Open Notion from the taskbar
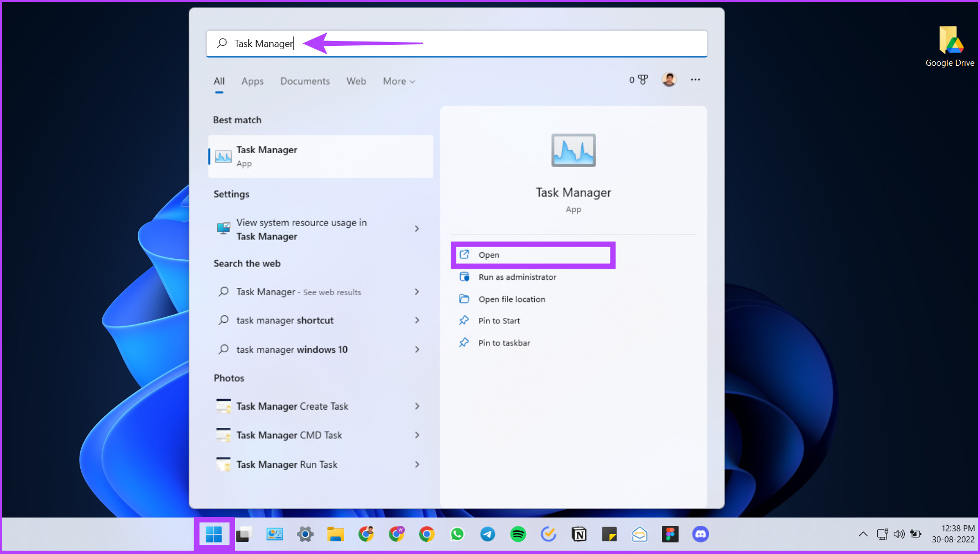The height and width of the screenshot is (554, 980). (x=579, y=534)
